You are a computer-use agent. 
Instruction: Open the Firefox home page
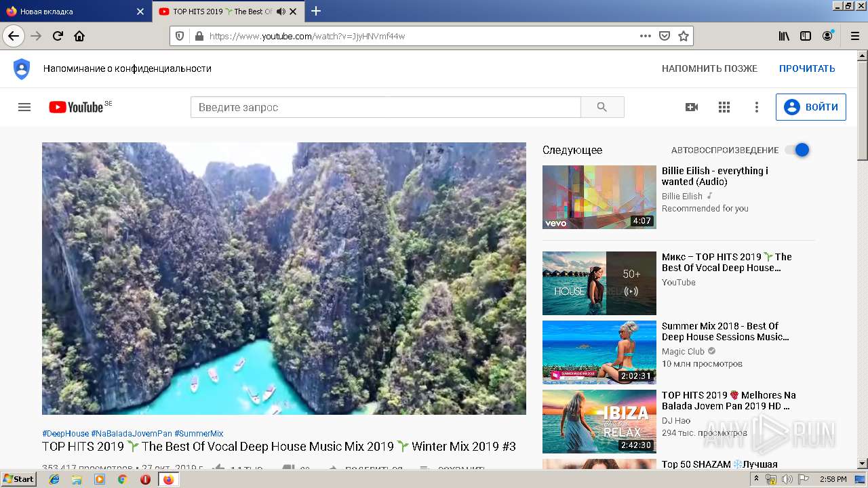pos(79,36)
